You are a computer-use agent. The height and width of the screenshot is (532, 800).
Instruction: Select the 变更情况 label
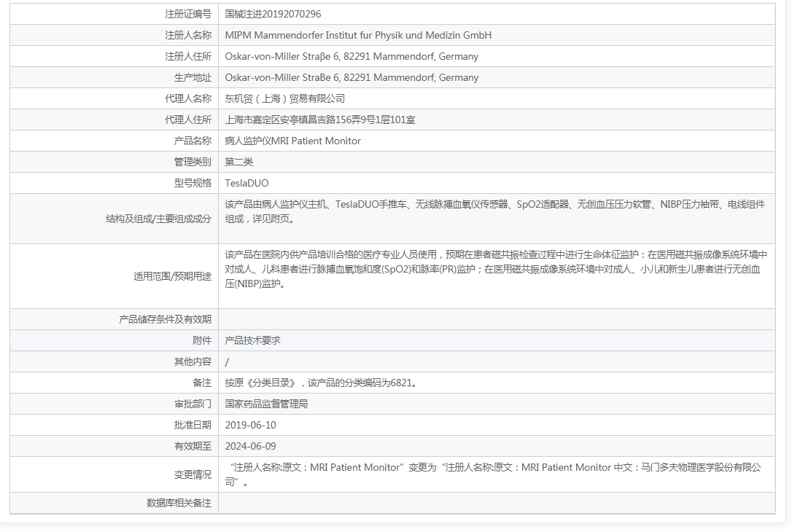(x=193, y=474)
